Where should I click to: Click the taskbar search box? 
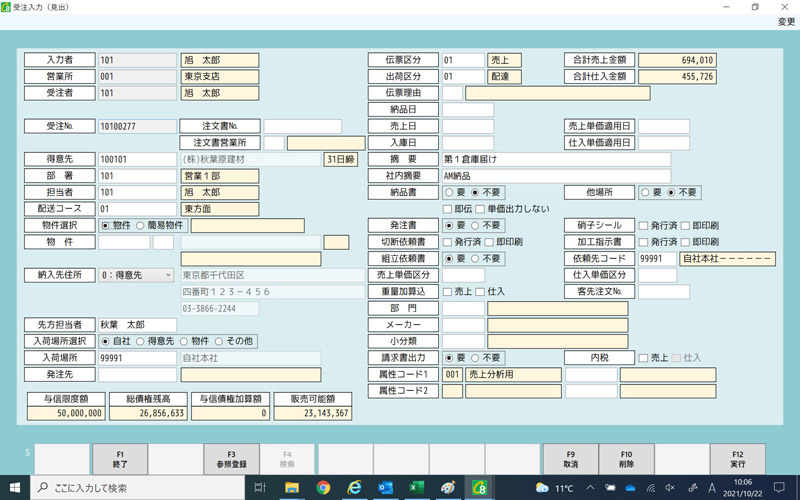137,488
